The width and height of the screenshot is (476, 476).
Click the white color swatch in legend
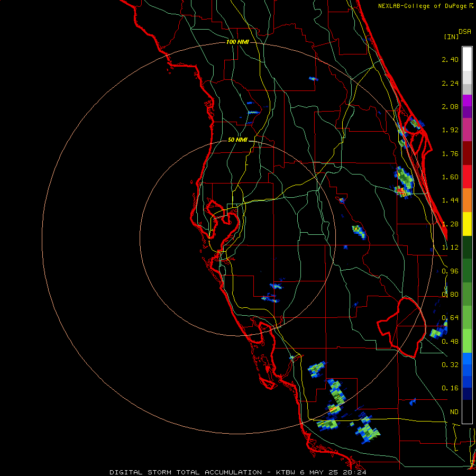click(x=467, y=59)
